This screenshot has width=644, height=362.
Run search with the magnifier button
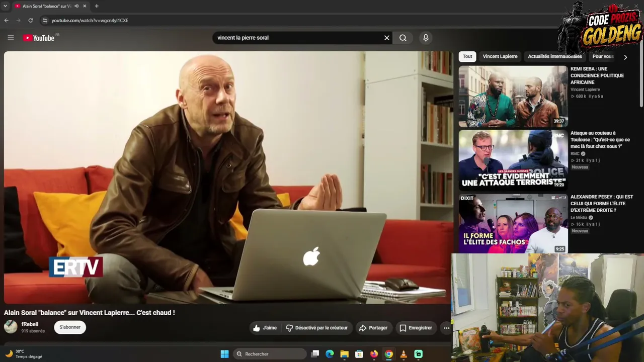click(x=403, y=38)
